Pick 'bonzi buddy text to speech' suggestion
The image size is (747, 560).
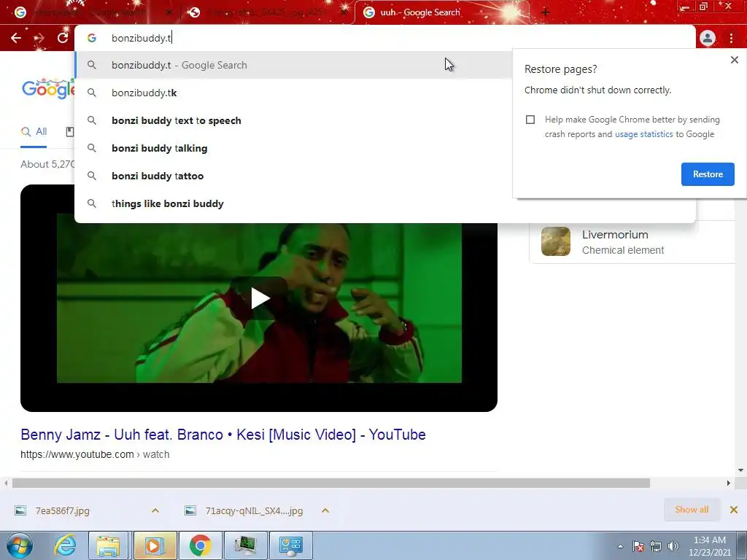(293, 120)
